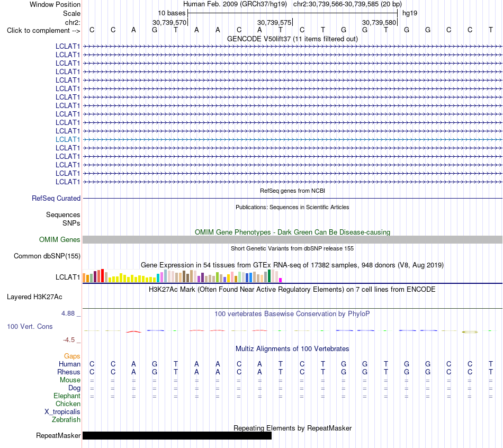Screen dimensions: 503x448
Task: Click the Scale track label
Action: point(71,13)
